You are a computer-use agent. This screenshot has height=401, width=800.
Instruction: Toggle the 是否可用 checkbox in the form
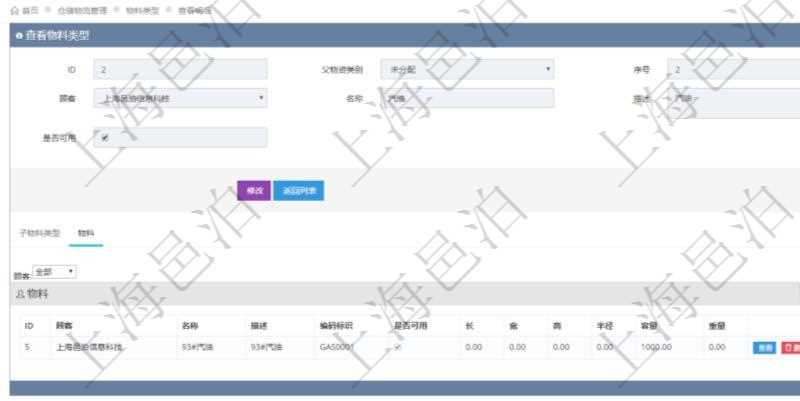(105, 138)
